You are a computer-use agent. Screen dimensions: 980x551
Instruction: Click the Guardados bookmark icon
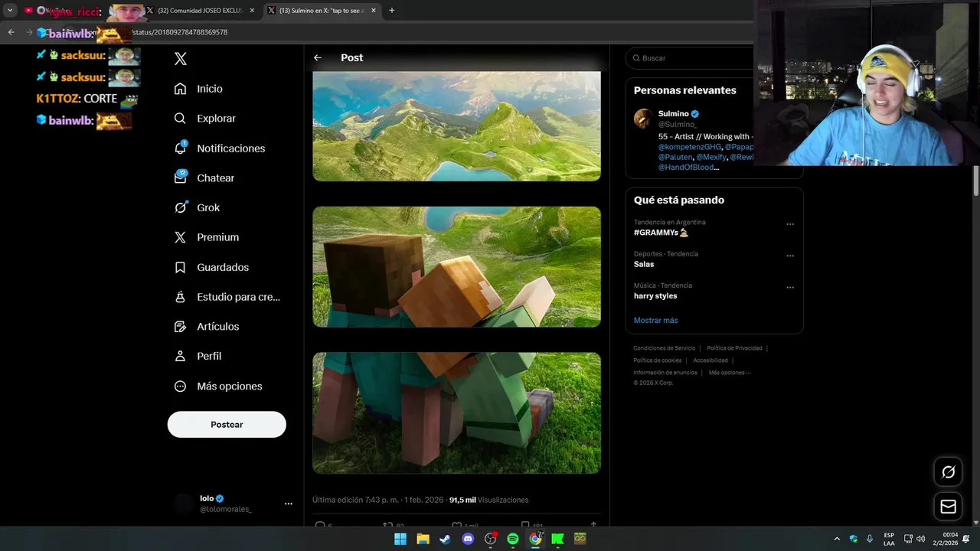click(180, 267)
